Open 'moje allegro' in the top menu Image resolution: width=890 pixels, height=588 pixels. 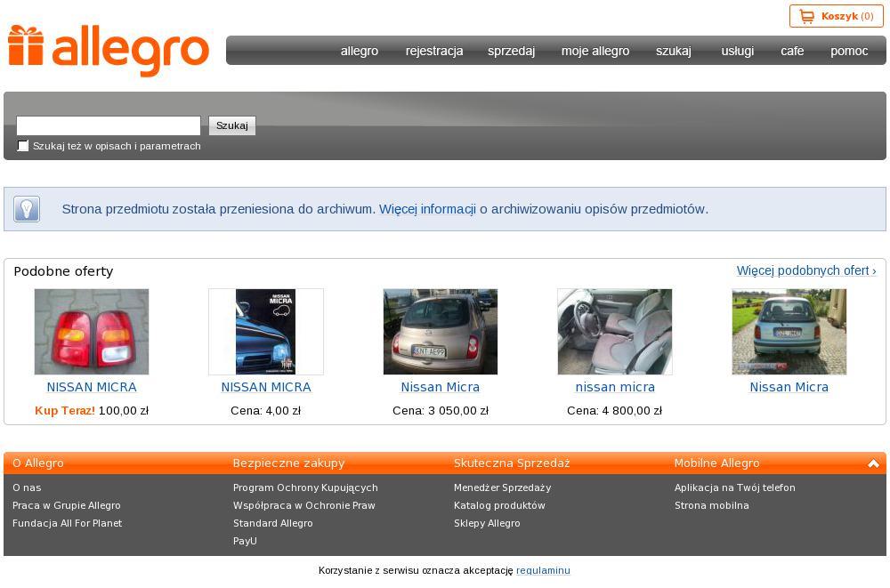pos(595,51)
